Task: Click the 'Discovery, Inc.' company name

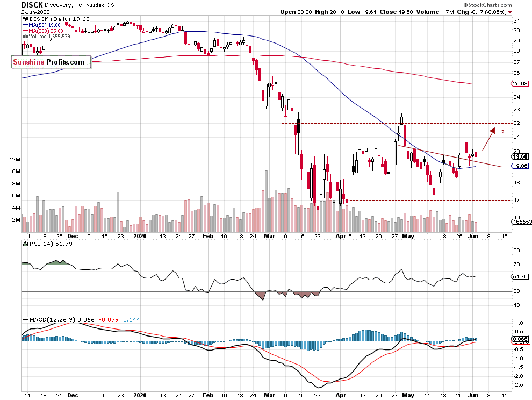Action: [64, 5]
